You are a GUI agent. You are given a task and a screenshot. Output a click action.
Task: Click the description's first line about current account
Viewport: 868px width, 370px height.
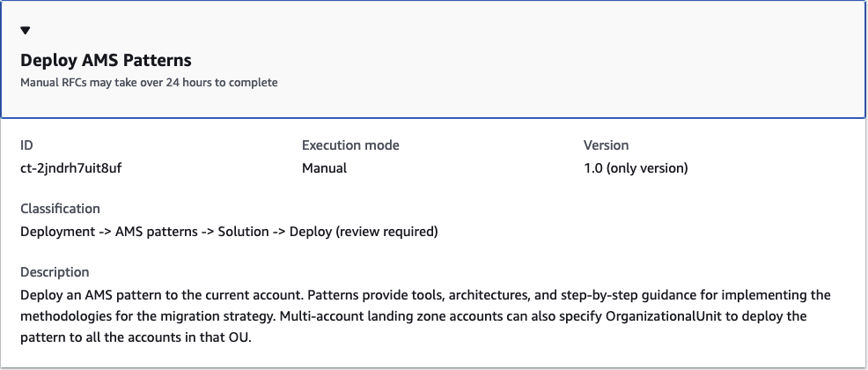176,294
